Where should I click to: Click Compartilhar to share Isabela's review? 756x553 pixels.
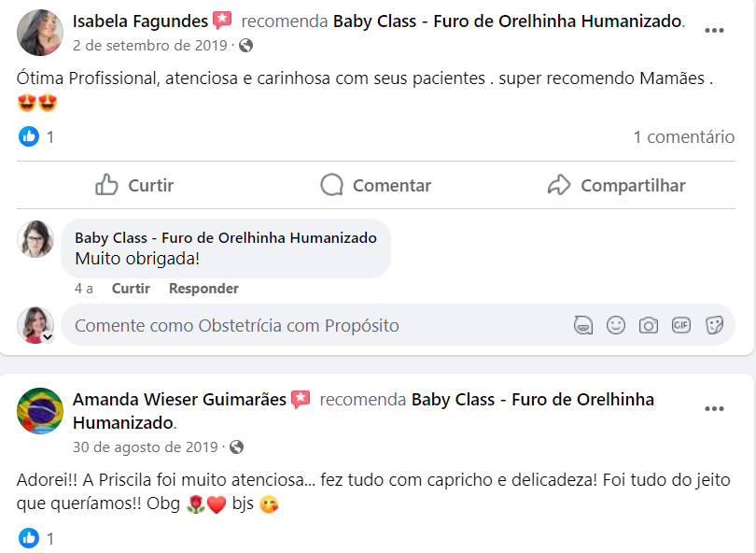point(616,185)
